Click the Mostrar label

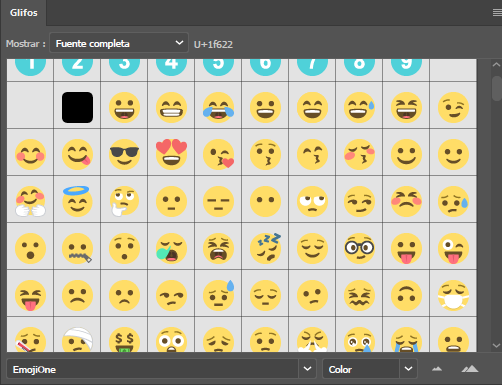coord(25,44)
